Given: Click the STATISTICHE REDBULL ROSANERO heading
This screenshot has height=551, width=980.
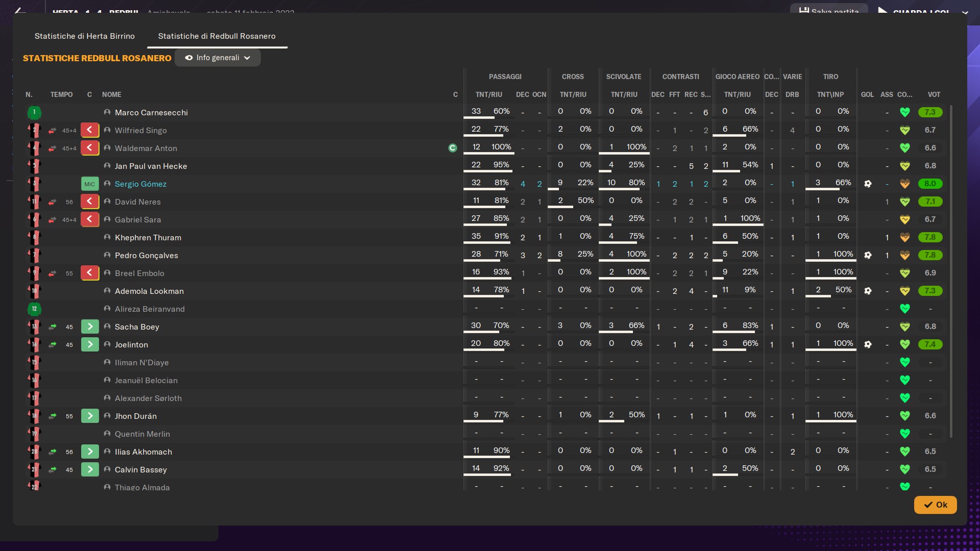Looking at the screenshot, I should click(x=97, y=58).
